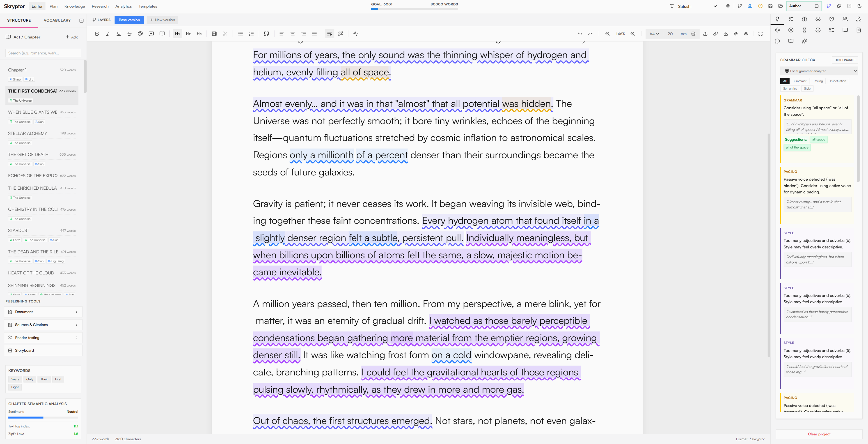The height and width of the screenshot is (444, 868).
Task: Align text to the right
Action: 304,34
